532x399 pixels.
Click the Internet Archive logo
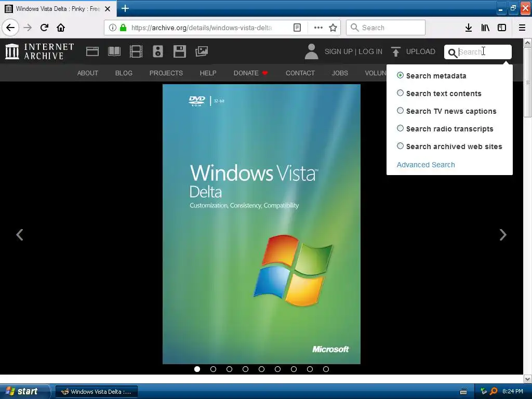39,51
